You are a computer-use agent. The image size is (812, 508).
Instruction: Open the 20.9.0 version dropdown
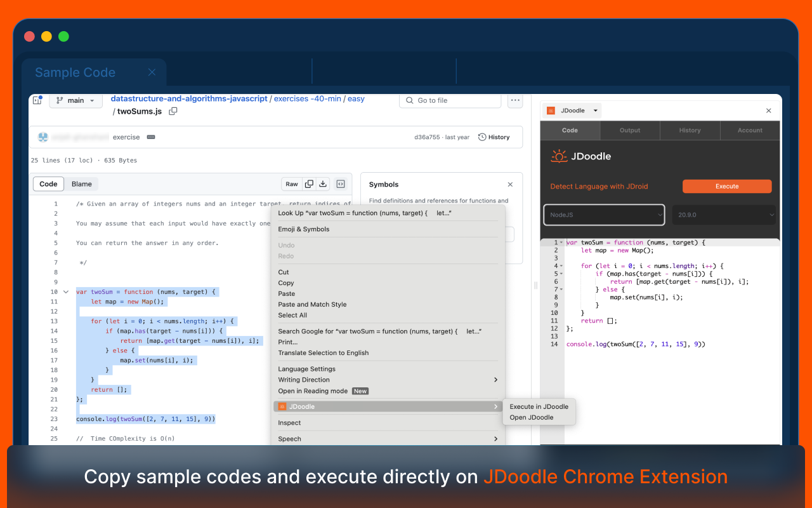(724, 215)
